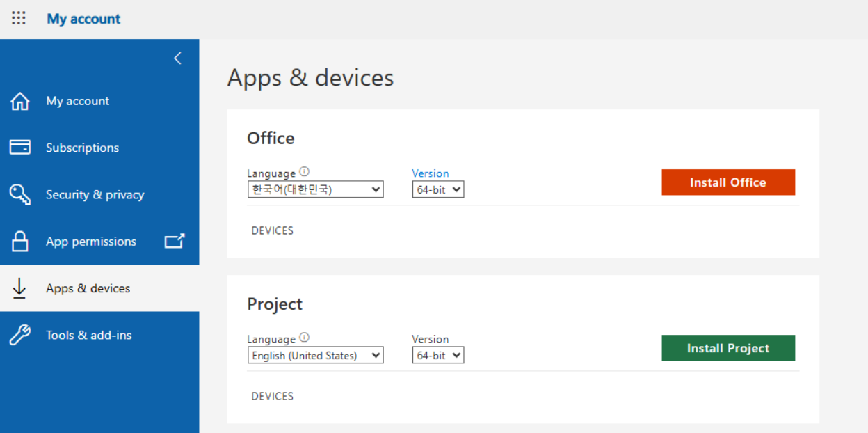Click the download arrow Apps & devices icon
Viewport: 868px width, 433px height.
click(19, 288)
